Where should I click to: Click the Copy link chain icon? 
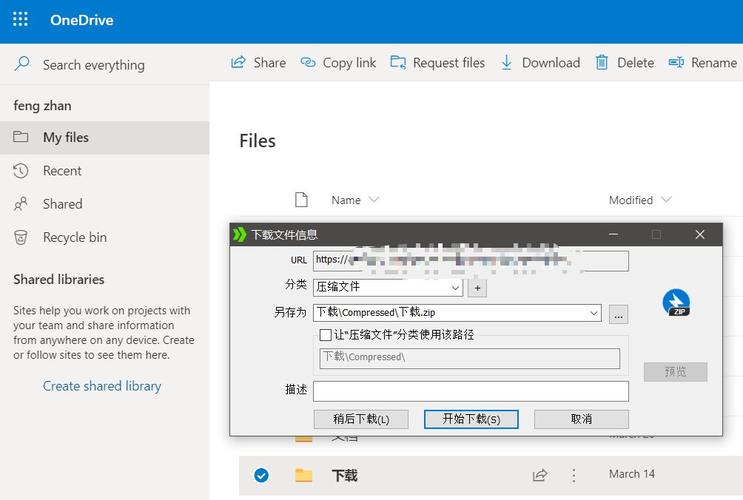[308, 63]
